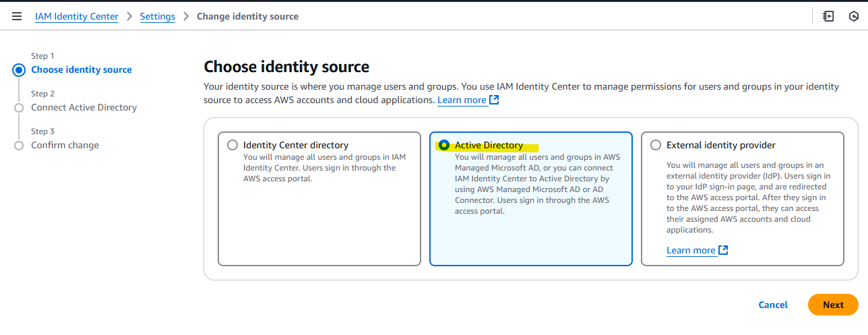Open Learn more link under Choose identity source

pos(462,100)
